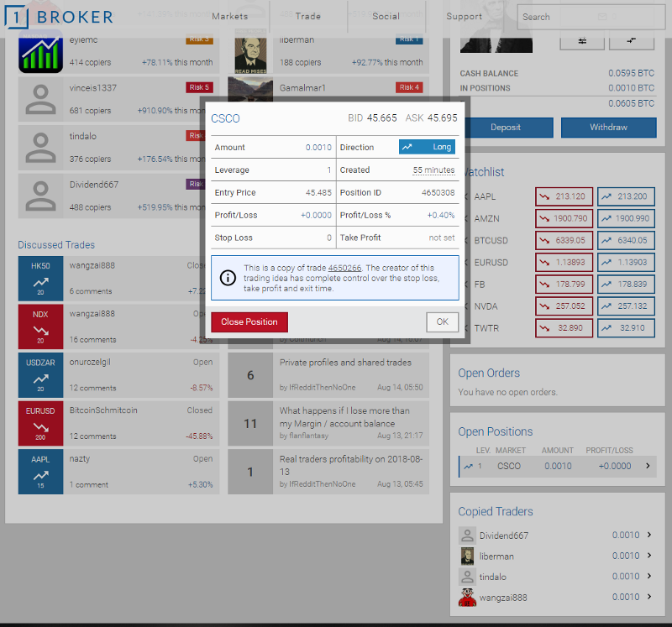Image resolution: width=672 pixels, height=627 pixels.
Task: Click Dividend667 avatar in Copied Traders
Action: click(x=467, y=536)
